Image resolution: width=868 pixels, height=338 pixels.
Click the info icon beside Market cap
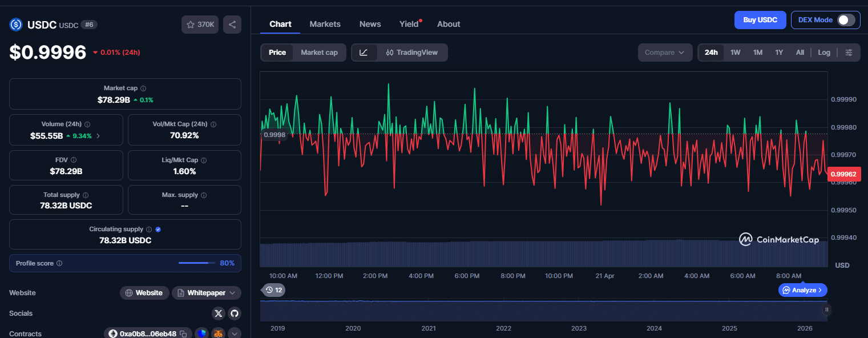(x=143, y=88)
